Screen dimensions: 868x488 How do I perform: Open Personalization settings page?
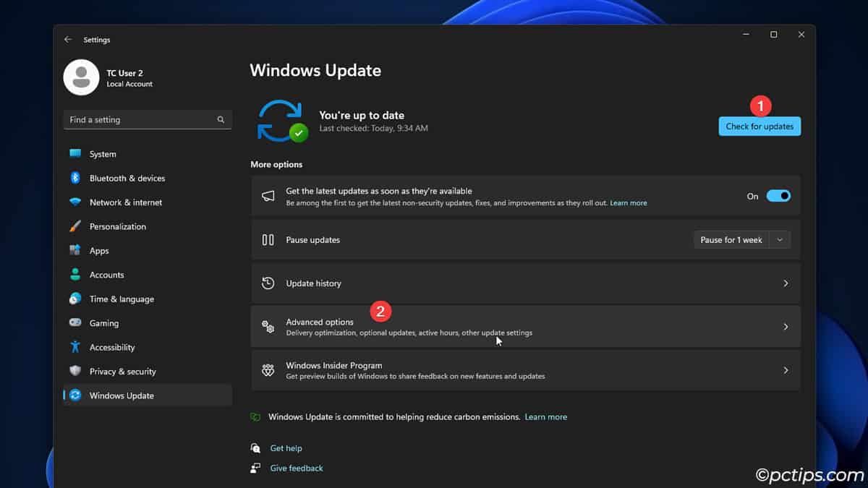[148, 226]
